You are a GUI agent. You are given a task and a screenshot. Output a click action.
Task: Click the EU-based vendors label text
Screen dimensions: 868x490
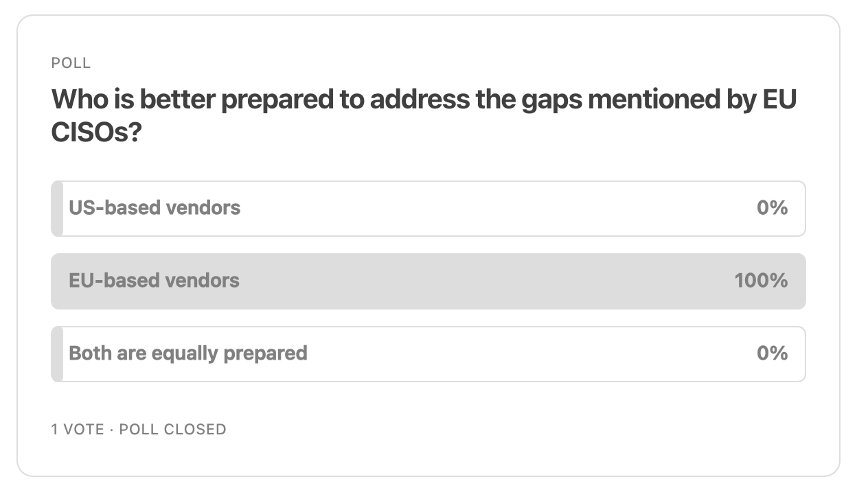154,281
